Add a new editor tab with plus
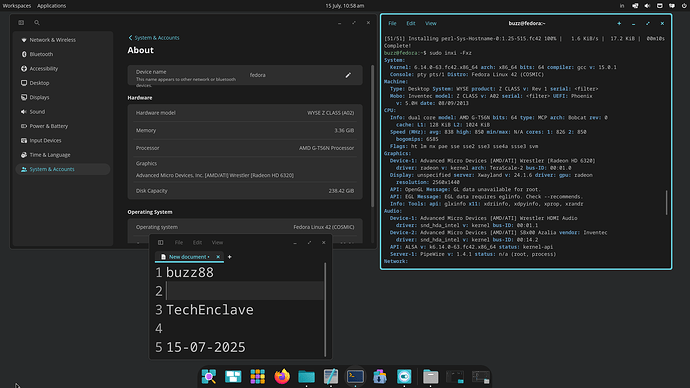The image size is (690, 388). point(229,257)
